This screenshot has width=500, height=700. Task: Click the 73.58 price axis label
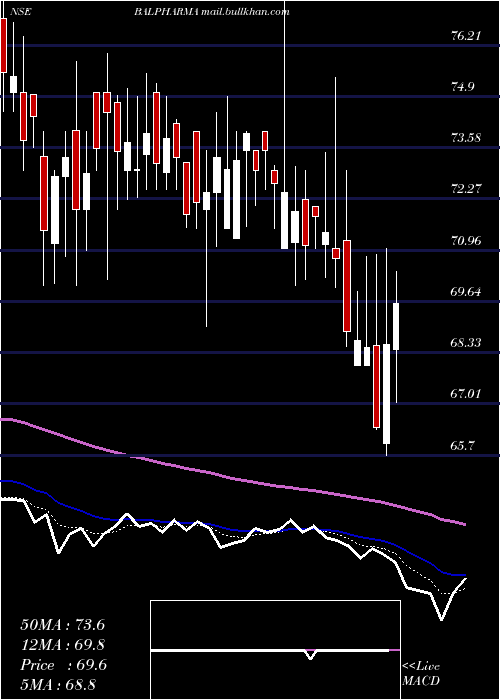[x=466, y=137]
